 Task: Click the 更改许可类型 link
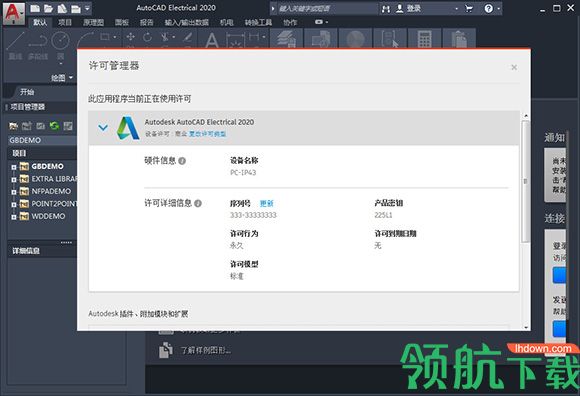[208, 134]
